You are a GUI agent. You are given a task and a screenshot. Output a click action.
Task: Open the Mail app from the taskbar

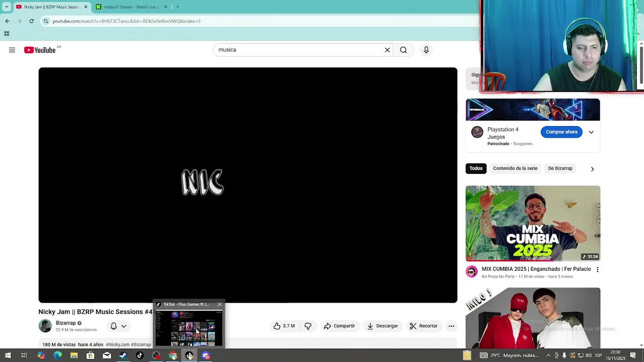coord(107,355)
